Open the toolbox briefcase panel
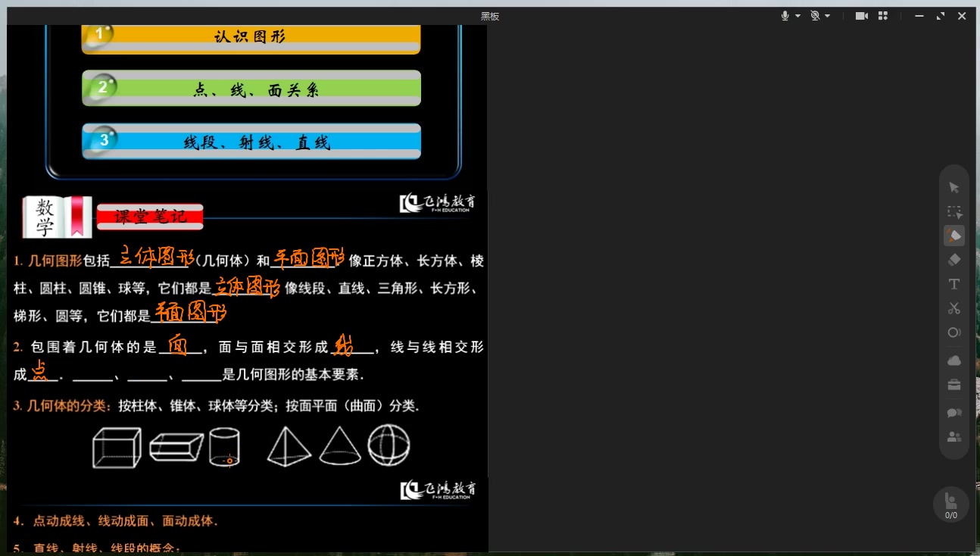This screenshot has width=980, height=556. pyautogui.click(x=954, y=385)
